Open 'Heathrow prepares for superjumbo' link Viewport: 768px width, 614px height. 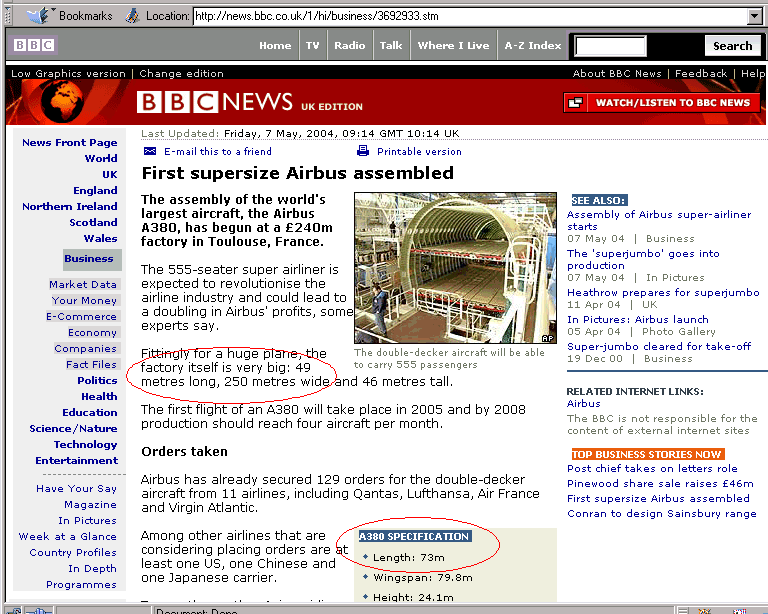(x=663, y=293)
